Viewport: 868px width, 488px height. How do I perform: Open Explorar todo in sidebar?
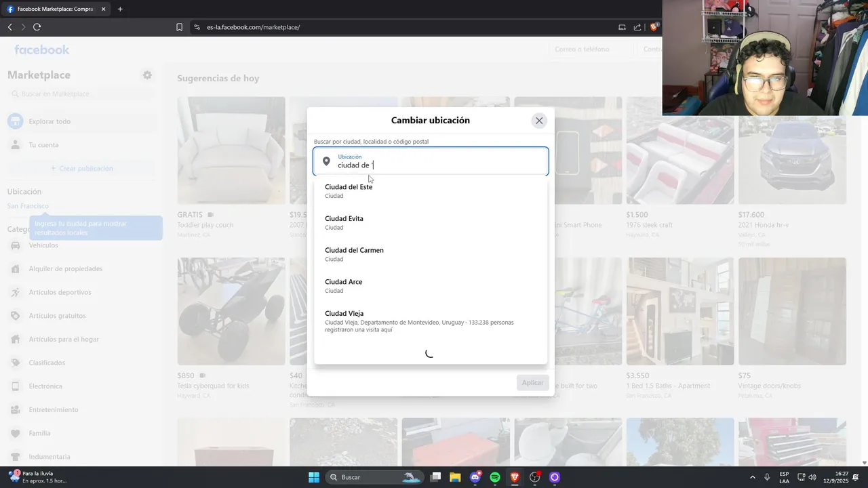(81, 121)
